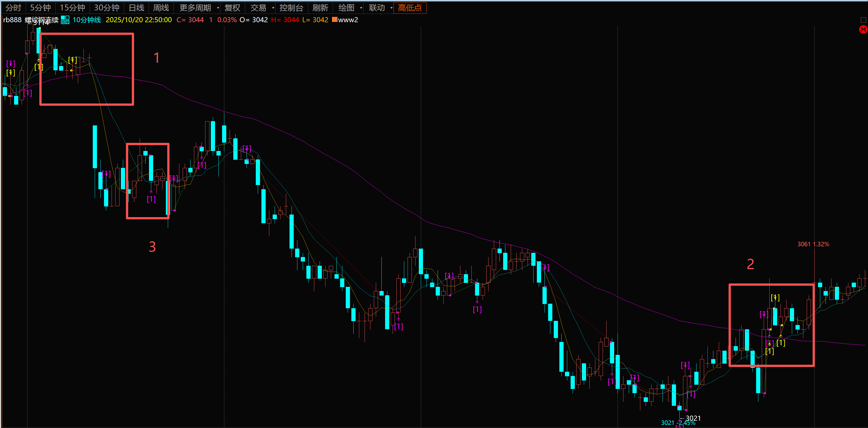Click the small square window icon top-right

pyautogui.click(x=863, y=20)
